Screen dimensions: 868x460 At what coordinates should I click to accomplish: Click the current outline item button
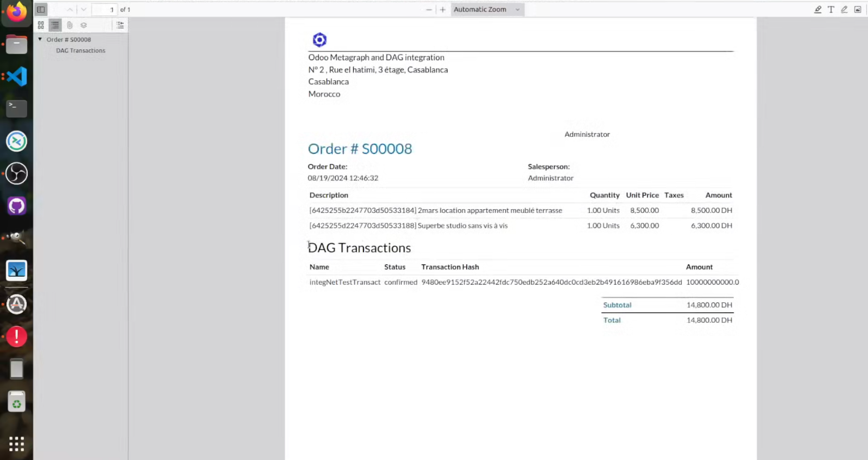tap(120, 25)
